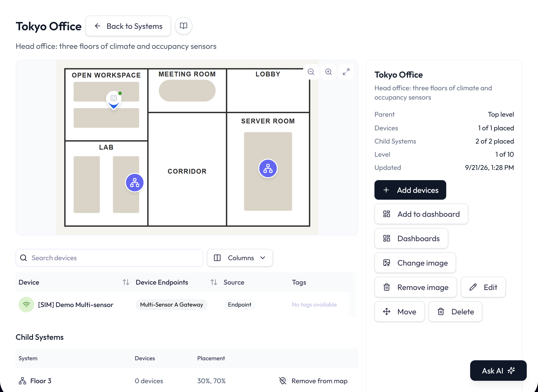Viewport: 538px width, 392px height.
Task: Open Dashboards
Action: coord(411,238)
